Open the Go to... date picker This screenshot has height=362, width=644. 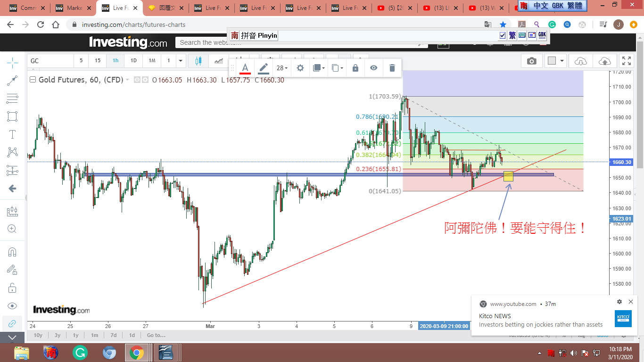pos(156,335)
